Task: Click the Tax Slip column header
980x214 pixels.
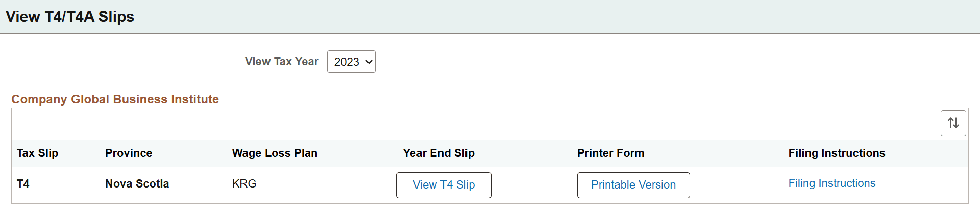Action: pyautogui.click(x=37, y=153)
